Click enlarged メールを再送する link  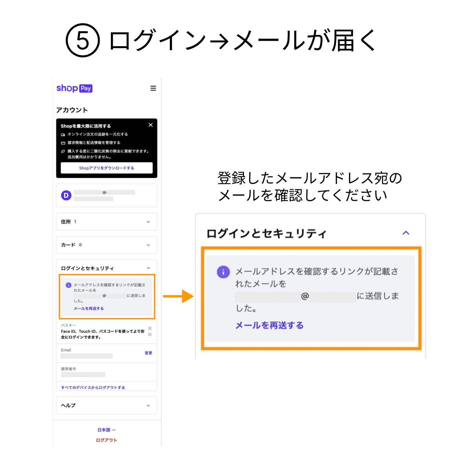tap(269, 325)
